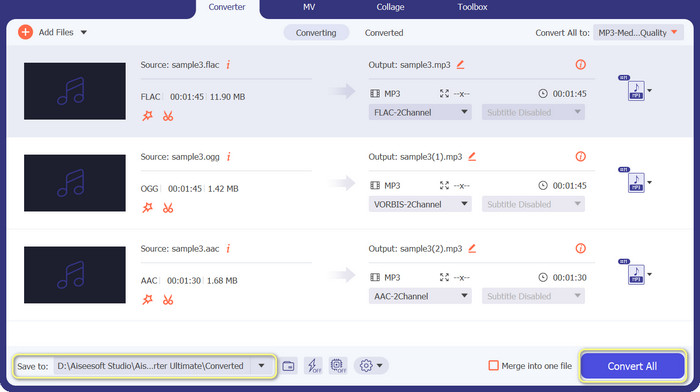Click MP3 format icon for sample3.ogg row
The image size is (700, 392).
click(636, 182)
